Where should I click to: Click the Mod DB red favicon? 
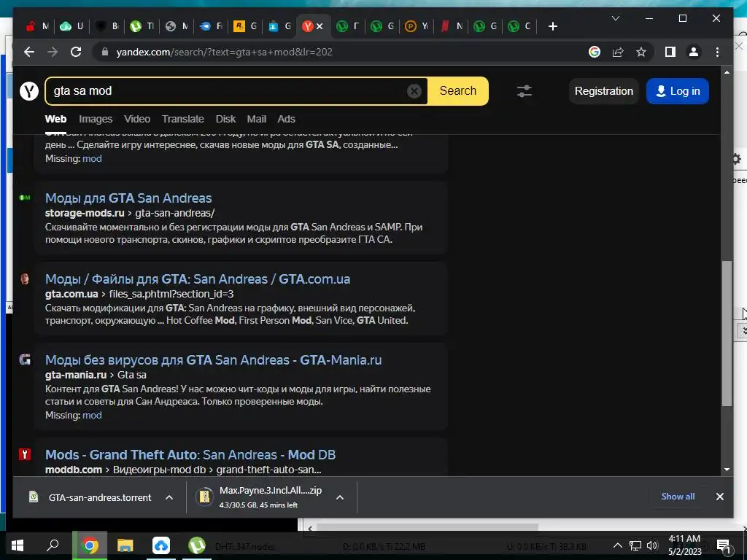25,454
